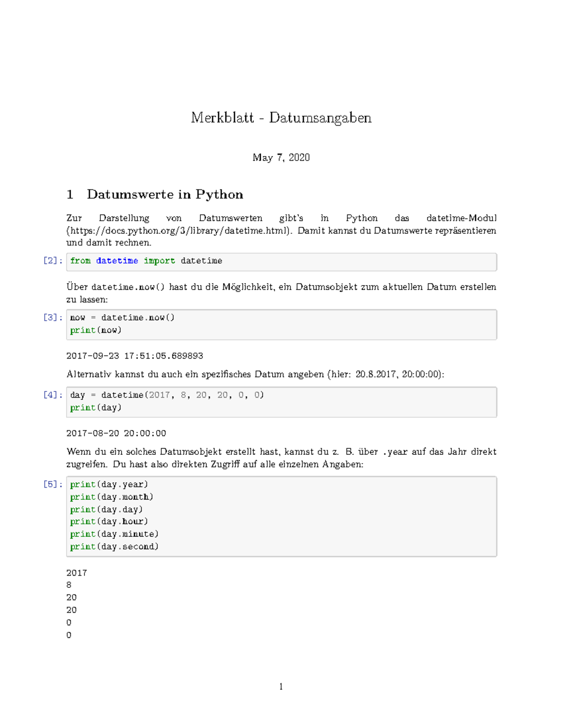The image size is (563, 728).
Task: Select heading 1 Datumswerte in Python
Action: click(155, 194)
